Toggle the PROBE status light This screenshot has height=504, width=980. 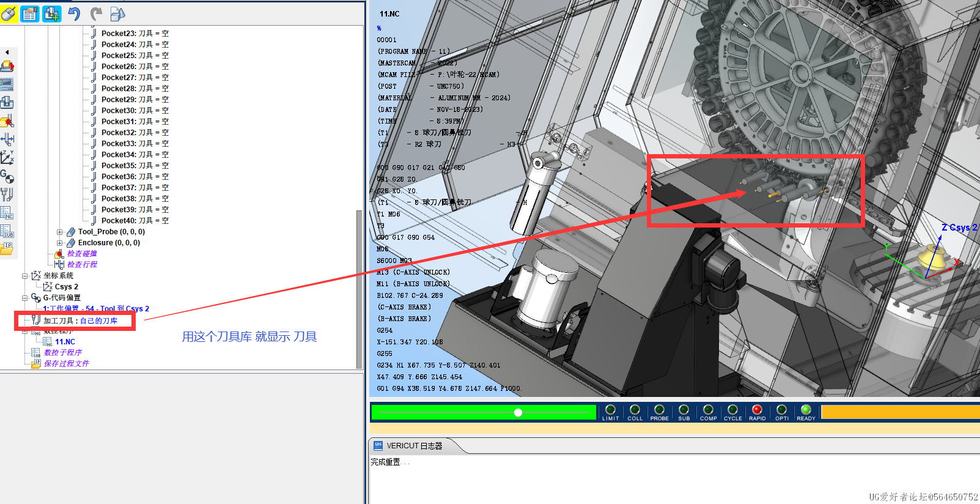pos(659,412)
